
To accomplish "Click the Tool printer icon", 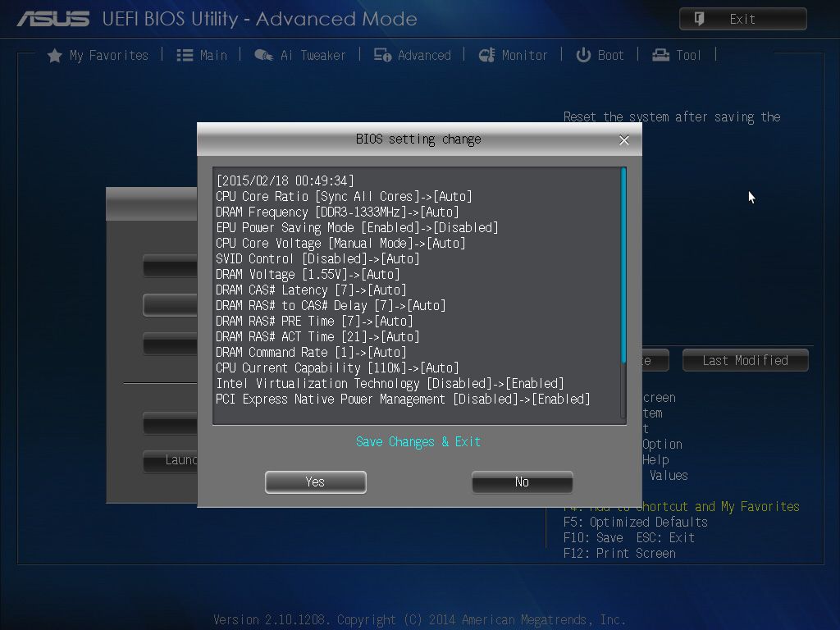I will click(x=660, y=55).
